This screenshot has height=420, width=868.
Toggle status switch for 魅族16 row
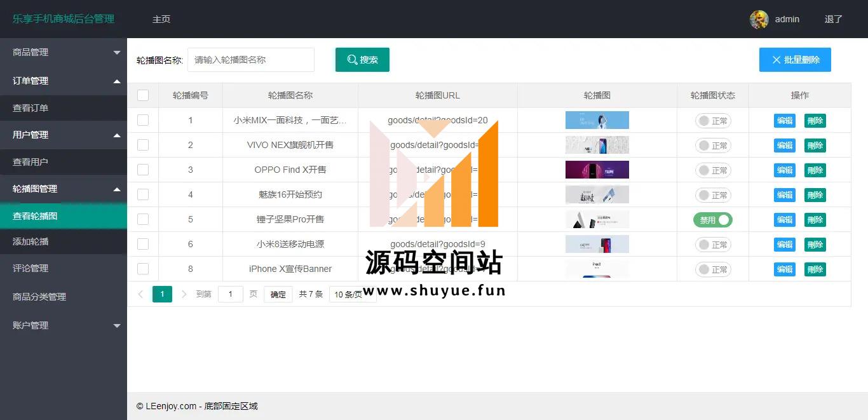pos(713,195)
